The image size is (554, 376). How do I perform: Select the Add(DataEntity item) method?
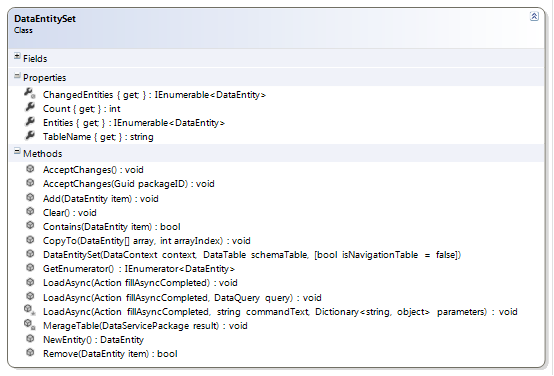(101, 199)
